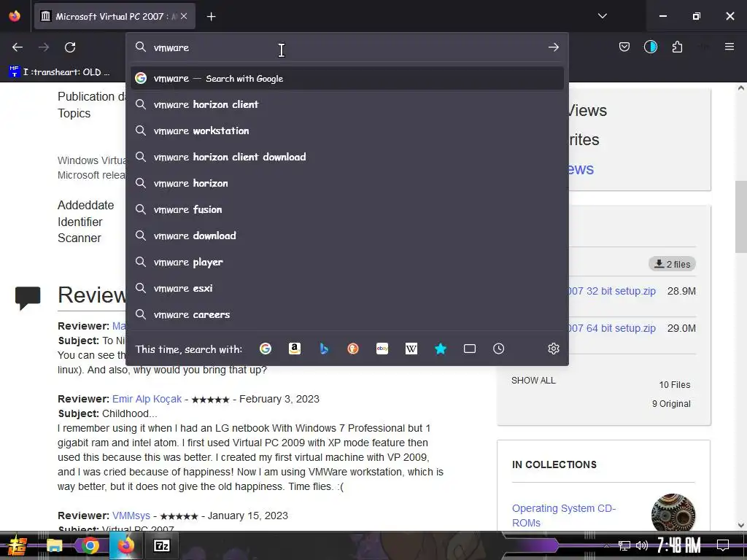
Task: Open reviewer VMMsys profile link
Action: coord(131,516)
